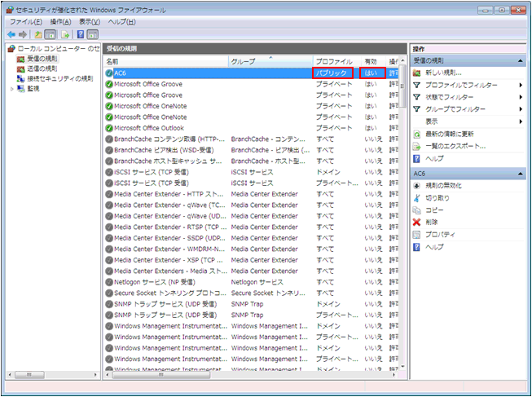This screenshot has width=532, height=397.
Task: Click the コピー icon in actions pane
Action: [416, 210]
